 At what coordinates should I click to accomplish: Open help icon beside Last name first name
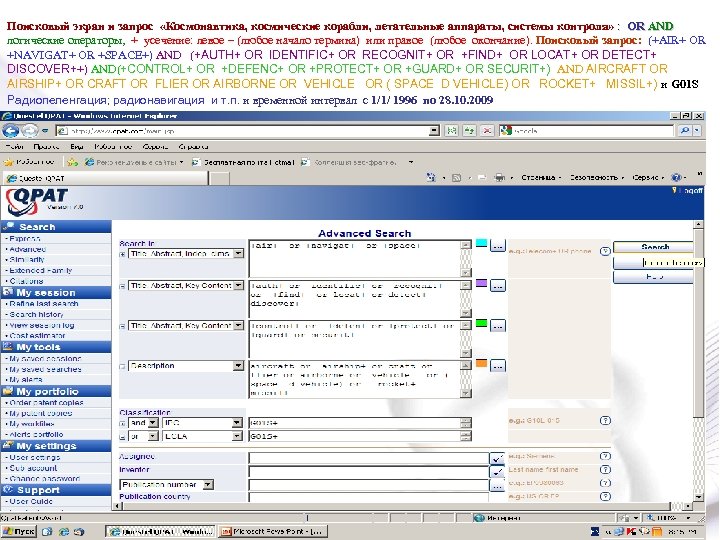point(605,469)
